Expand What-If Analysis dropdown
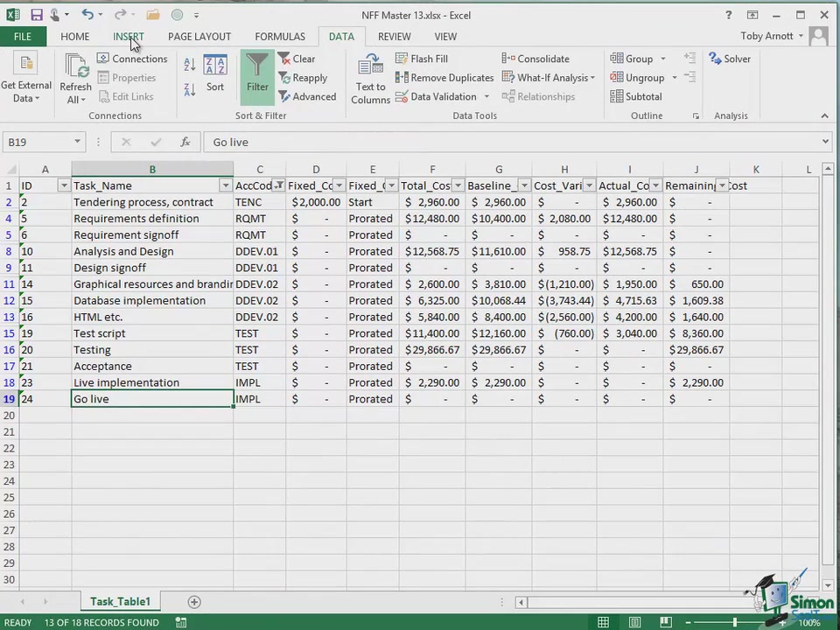Image resolution: width=840 pixels, height=630 pixels. (592, 78)
